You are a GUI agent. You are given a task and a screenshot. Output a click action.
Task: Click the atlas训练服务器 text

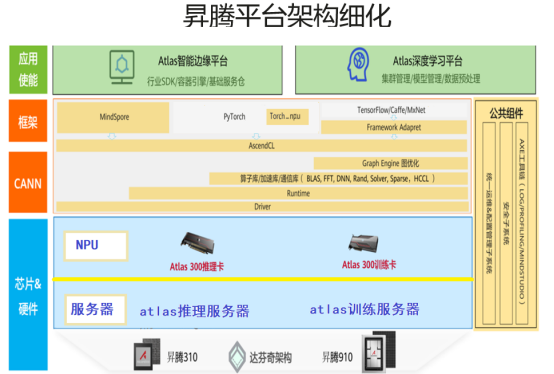click(x=365, y=309)
